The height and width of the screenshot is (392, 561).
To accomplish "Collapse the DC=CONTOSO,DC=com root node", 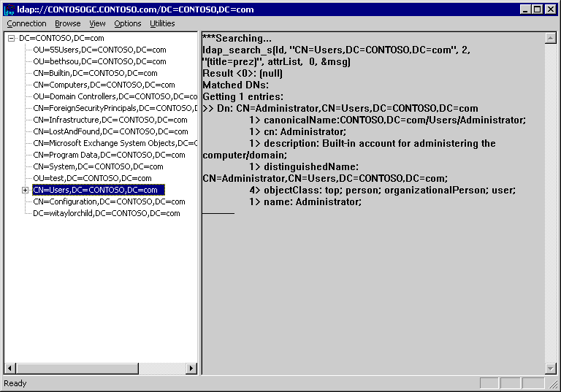I will pos(12,38).
